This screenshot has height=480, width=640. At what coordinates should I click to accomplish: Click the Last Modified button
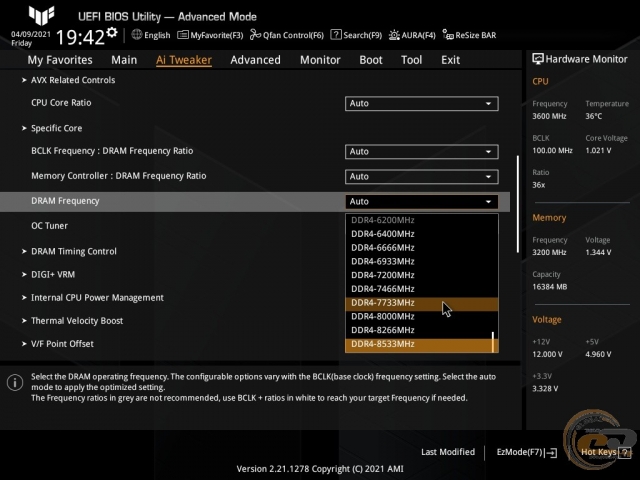click(448, 452)
